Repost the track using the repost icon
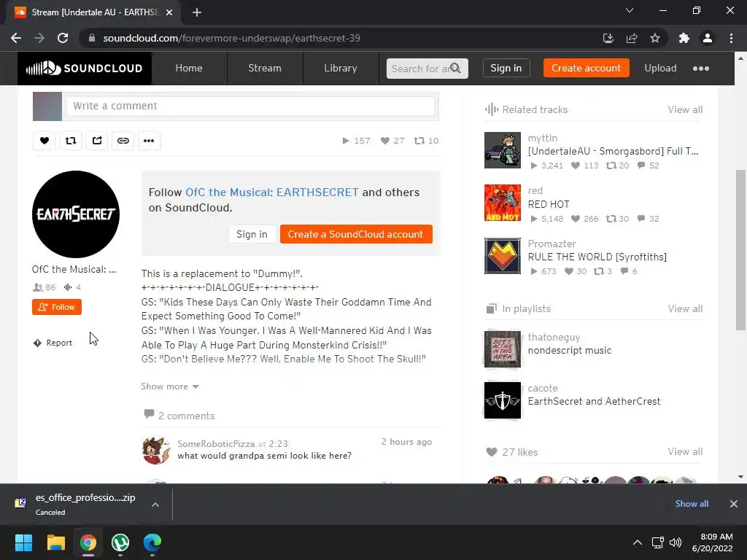The width and height of the screenshot is (747, 560). pos(71,141)
